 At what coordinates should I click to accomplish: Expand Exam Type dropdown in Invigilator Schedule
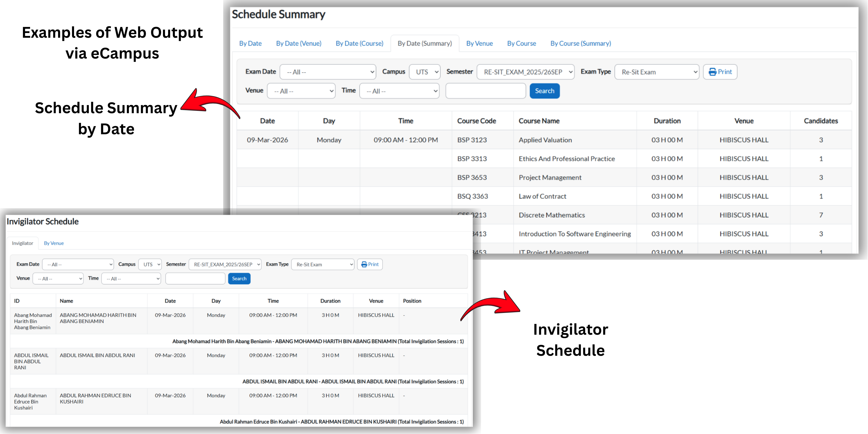323,265
